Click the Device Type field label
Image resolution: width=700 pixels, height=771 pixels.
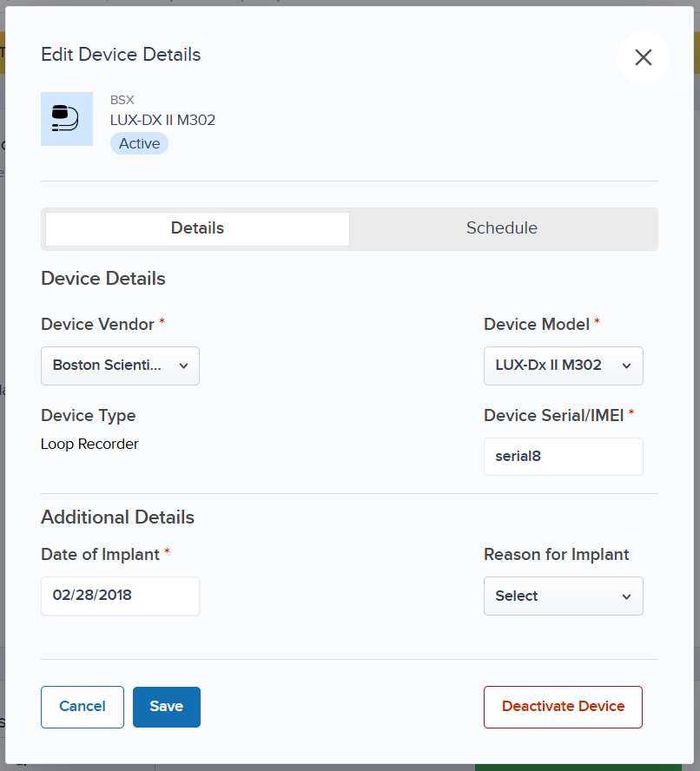[x=88, y=416]
